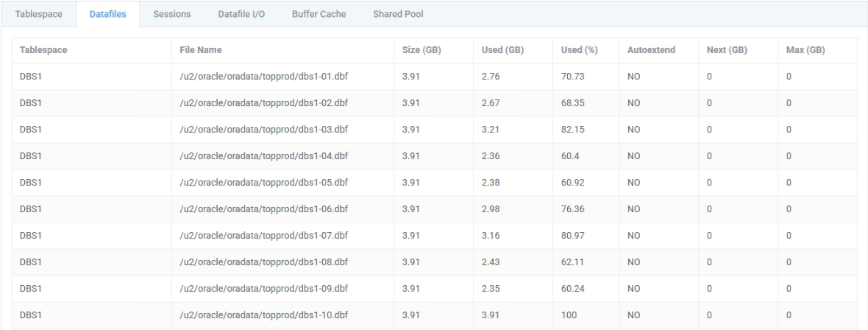Switch to Datafile I/O tab

[241, 14]
